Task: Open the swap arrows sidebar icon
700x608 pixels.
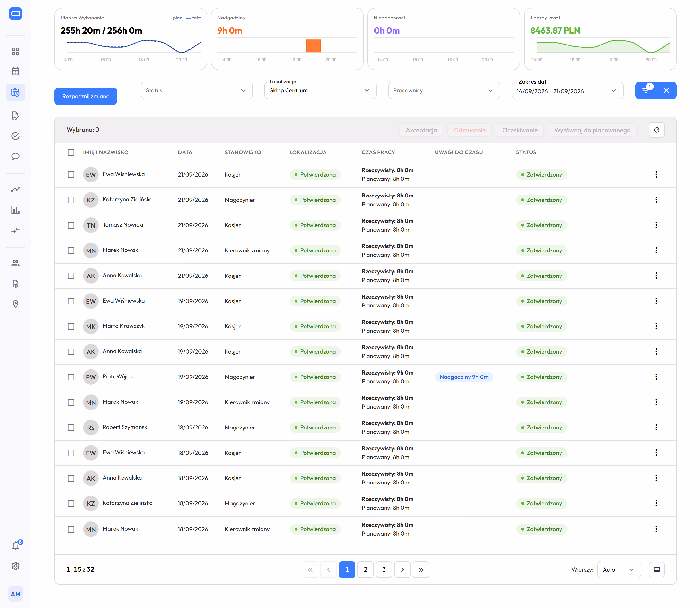Action: tap(16, 230)
